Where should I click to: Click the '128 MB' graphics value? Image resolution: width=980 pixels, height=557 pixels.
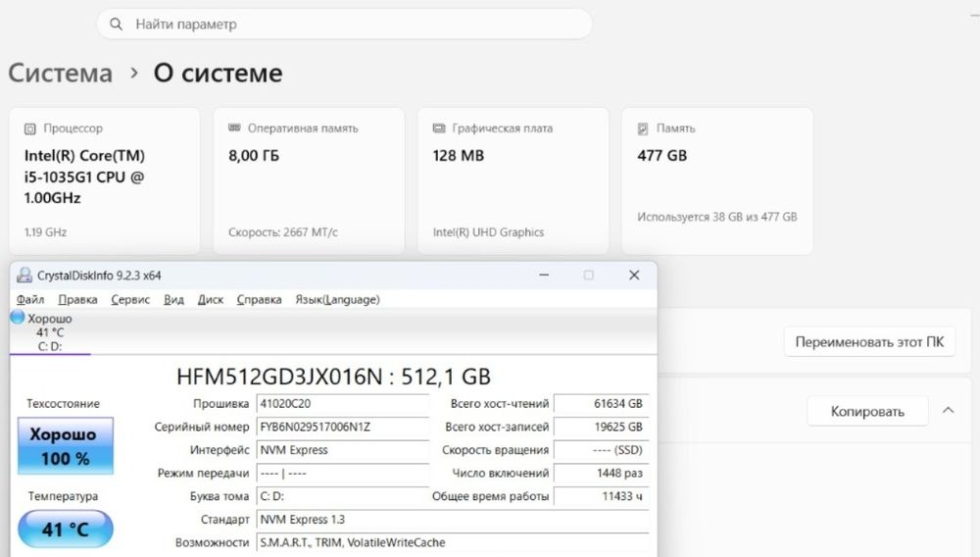458,156
